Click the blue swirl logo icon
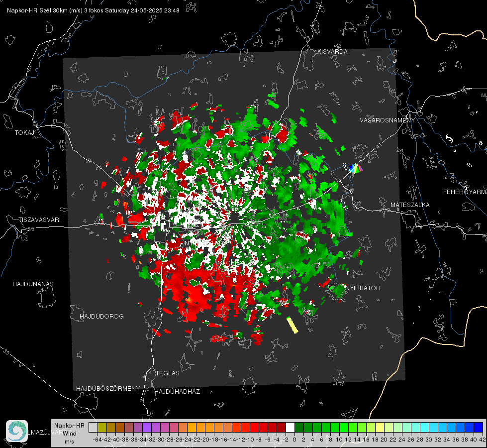The height and width of the screenshot is (448, 487). 17,431
